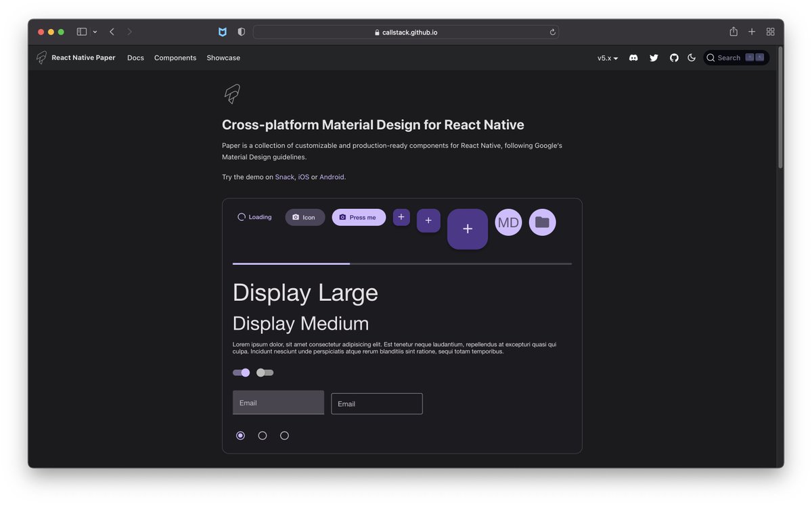This screenshot has width=812, height=505.
Task: Turn on the disabled gray switch
Action: click(265, 372)
